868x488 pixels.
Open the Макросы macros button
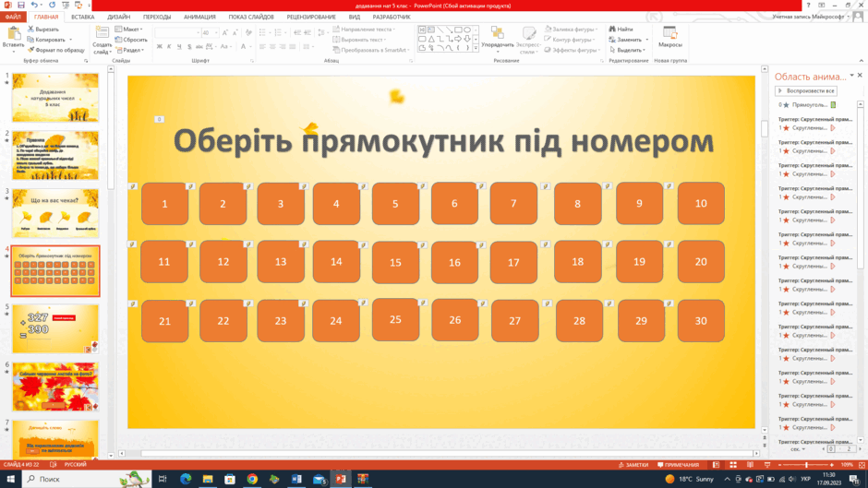point(669,38)
